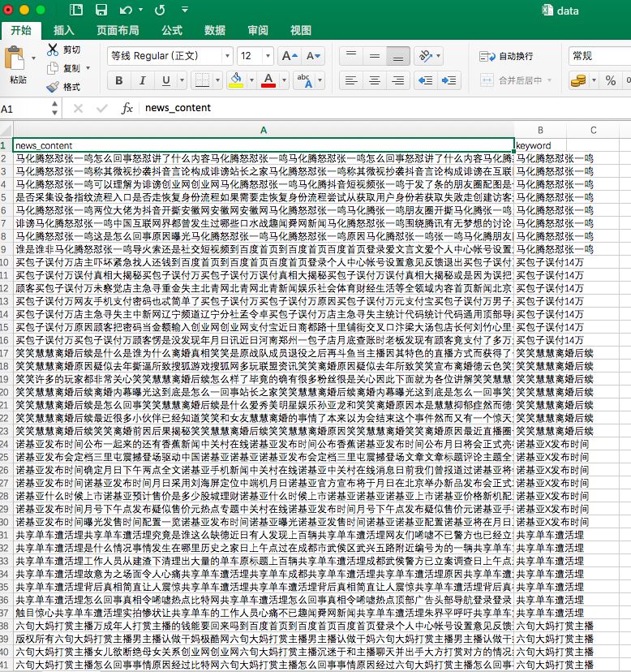The width and height of the screenshot is (631, 672).
Task: Switch to the 插入 (Insert) tab
Action: point(63,30)
